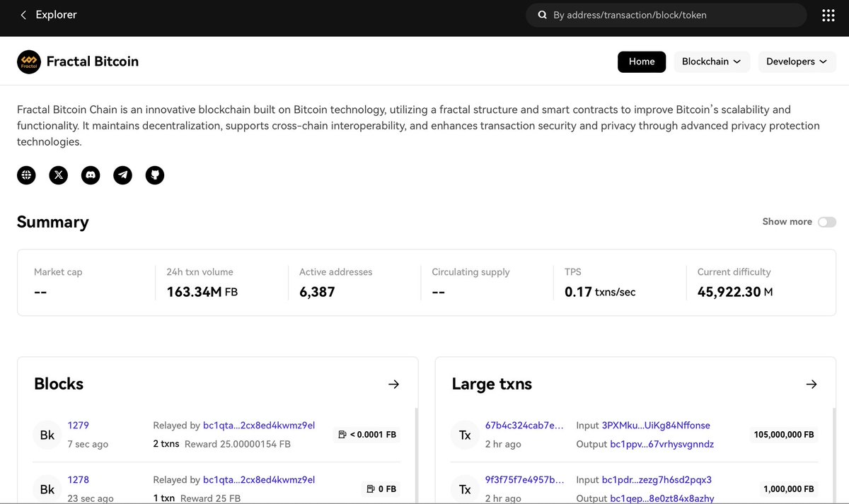Screen dimensions: 849x504
Task: Click the TPS value 0.17 txns/sec
Action: click(x=600, y=292)
